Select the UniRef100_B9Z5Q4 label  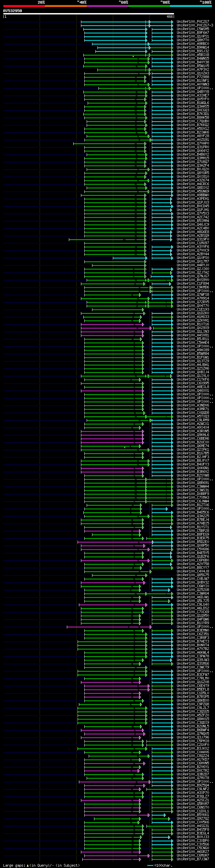click(x=193, y=785)
